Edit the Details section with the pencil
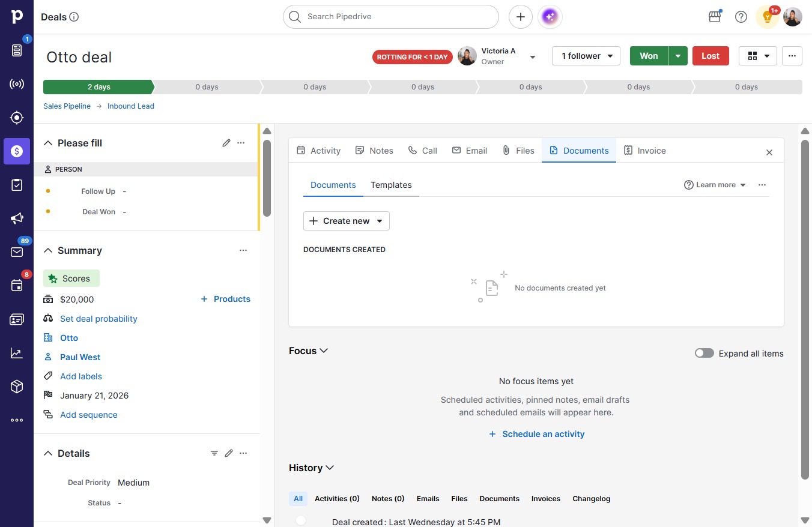The image size is (812, 527). (229, 453)
